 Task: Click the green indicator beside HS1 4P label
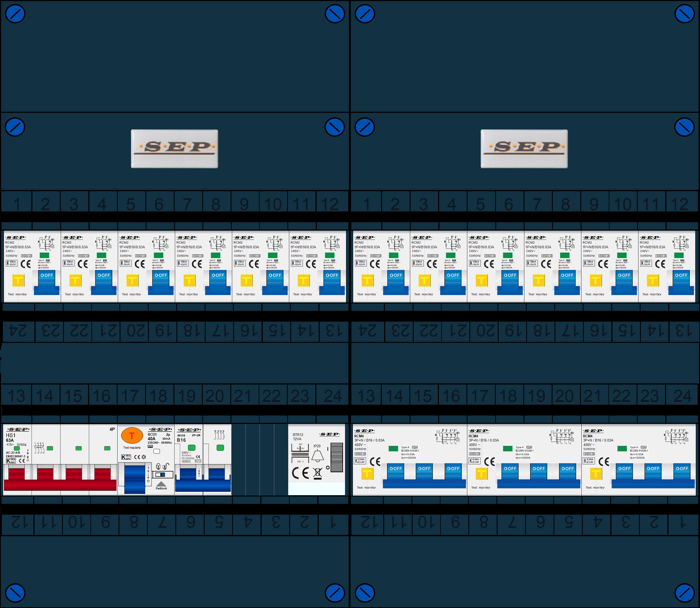point(107,448)
